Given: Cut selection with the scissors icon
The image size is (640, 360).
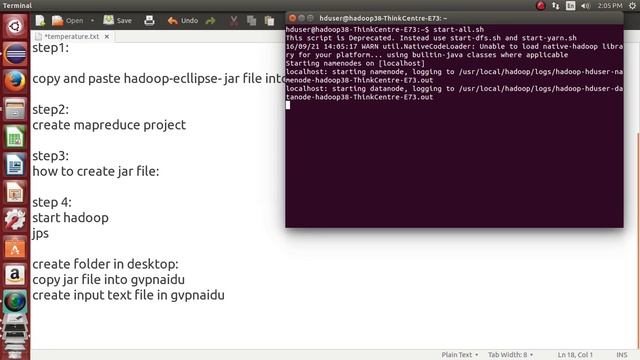Looking at the screenshot, I should (x=233, y=20).
